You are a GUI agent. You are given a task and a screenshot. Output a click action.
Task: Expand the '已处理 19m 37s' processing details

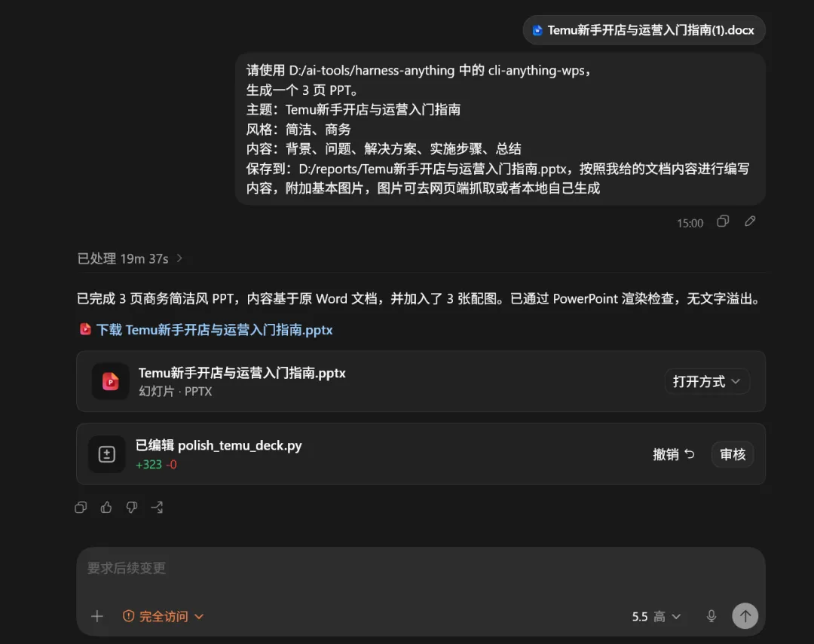click(x=130, y=258)
